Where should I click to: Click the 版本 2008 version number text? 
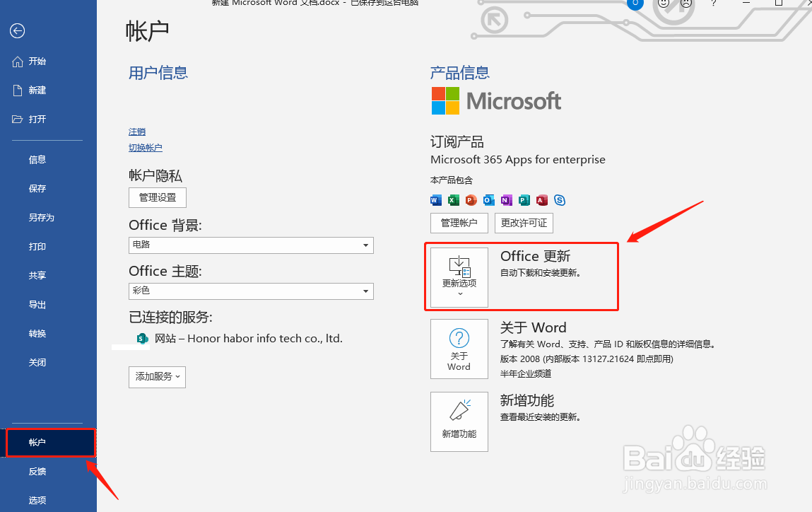[587, 359]
